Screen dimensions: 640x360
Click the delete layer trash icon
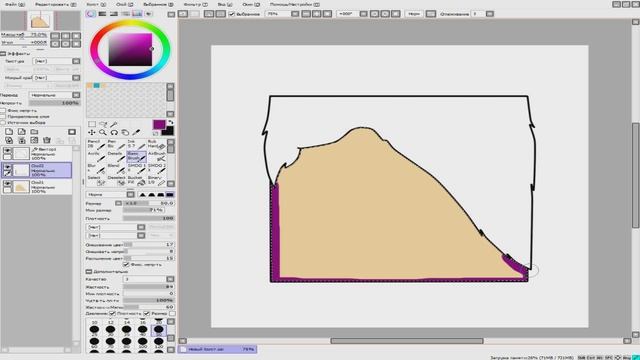point(47,140)
